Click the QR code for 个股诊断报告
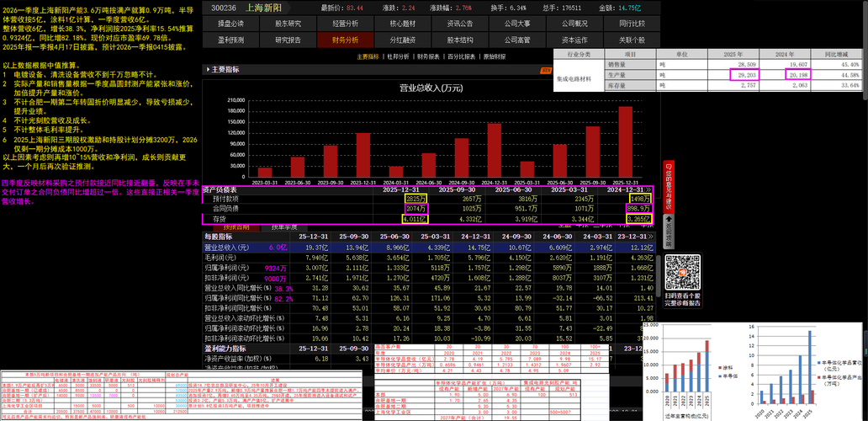 click(682, 272)
